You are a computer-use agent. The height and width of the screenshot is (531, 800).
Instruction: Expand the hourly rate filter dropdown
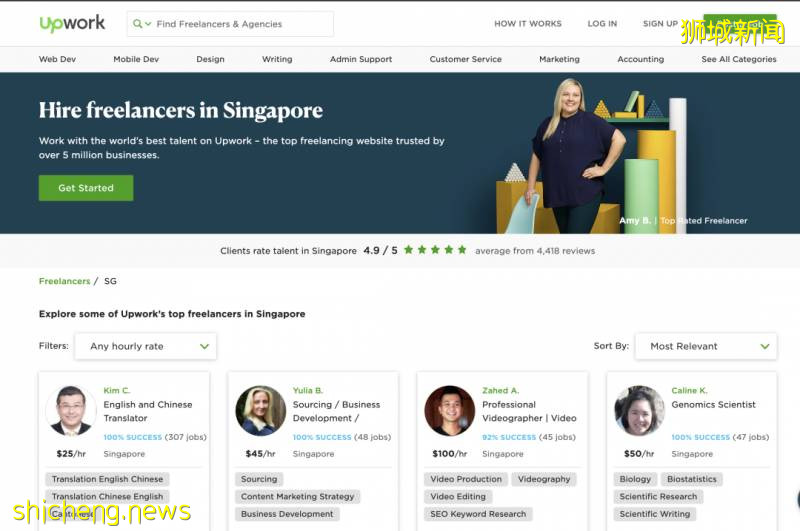(x=145, y=346)
